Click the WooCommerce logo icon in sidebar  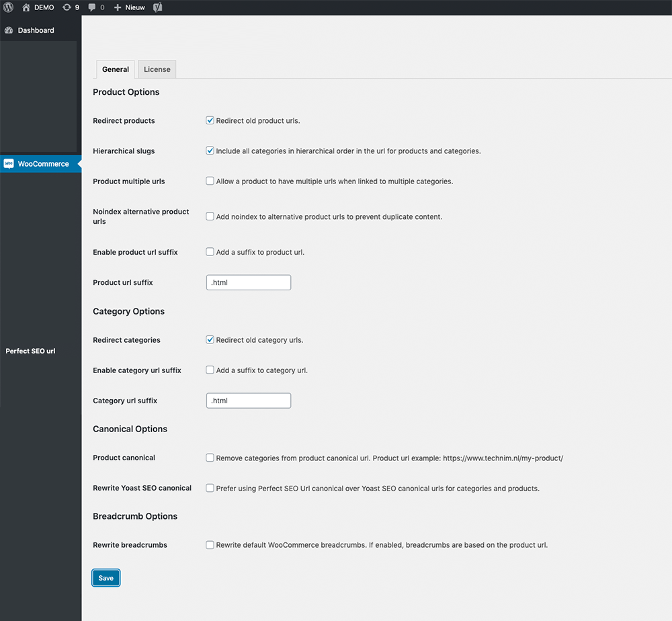(x=9, y=164)
